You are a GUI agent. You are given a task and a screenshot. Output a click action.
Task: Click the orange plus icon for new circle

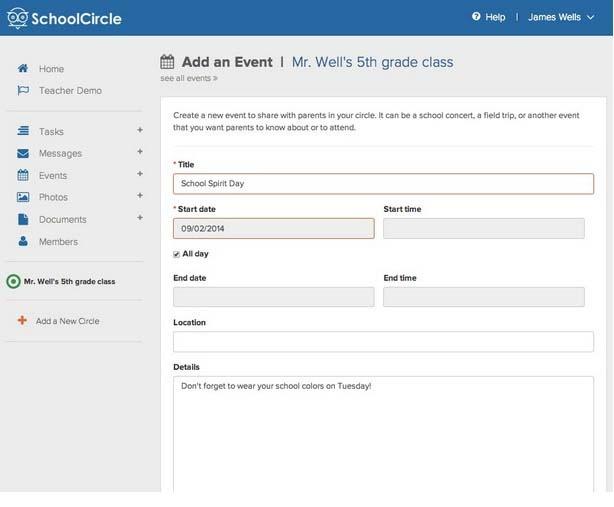(22, 320)
